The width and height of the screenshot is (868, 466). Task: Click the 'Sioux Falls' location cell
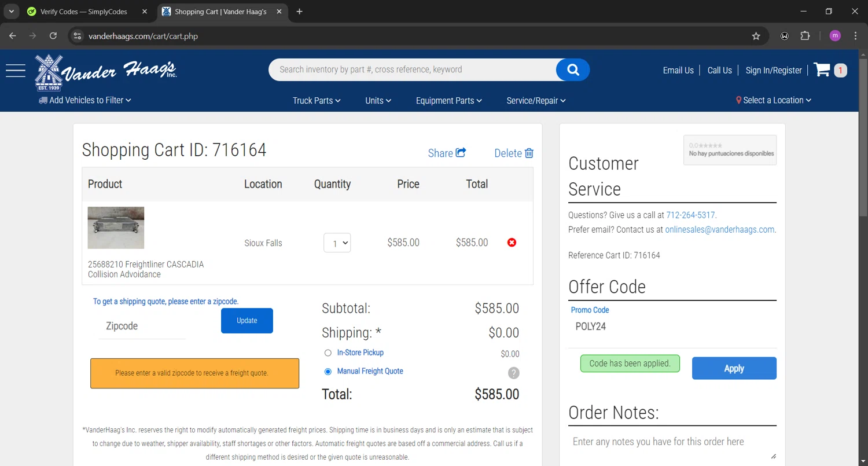(263, 243)
